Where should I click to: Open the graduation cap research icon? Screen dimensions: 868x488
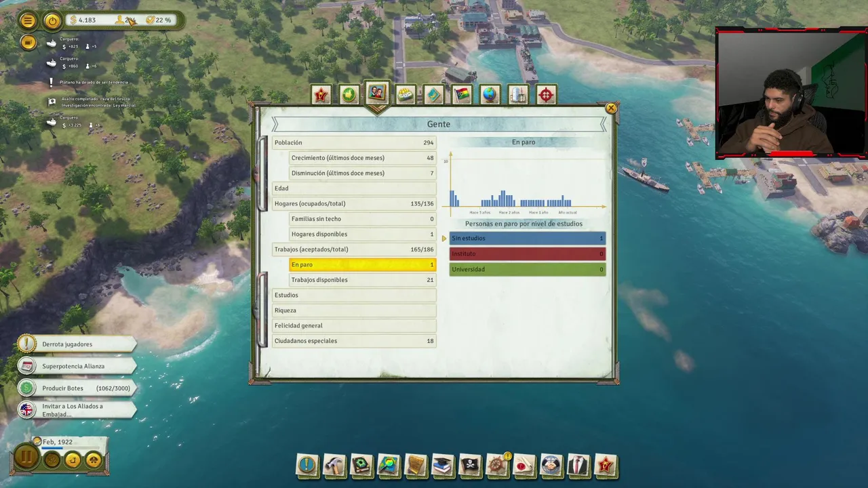[443, 465]
